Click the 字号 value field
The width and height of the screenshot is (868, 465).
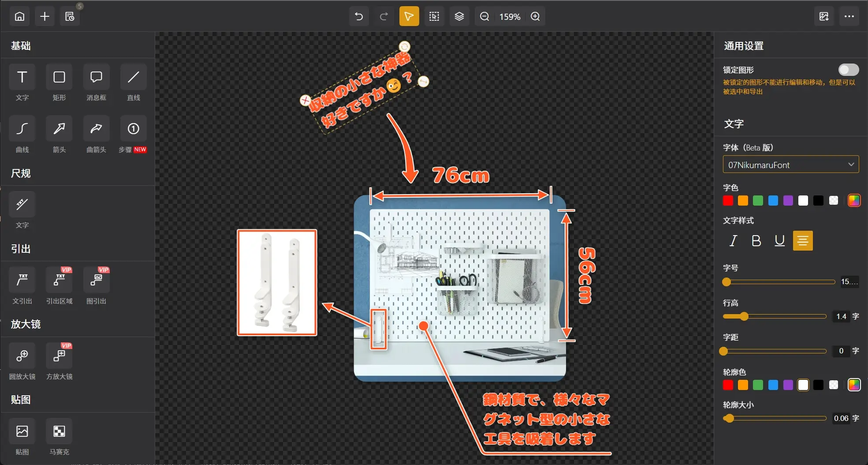click(849, 281)
